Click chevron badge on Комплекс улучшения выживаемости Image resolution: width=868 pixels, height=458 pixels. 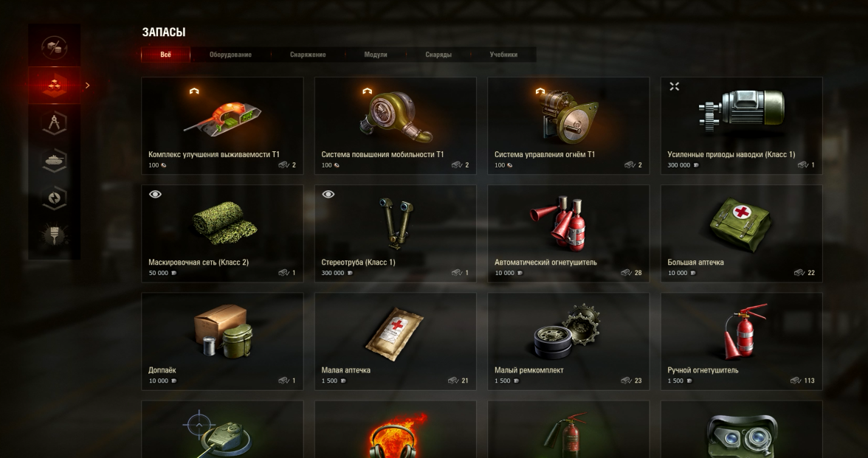pyautogui.click(x=194, y=91)
